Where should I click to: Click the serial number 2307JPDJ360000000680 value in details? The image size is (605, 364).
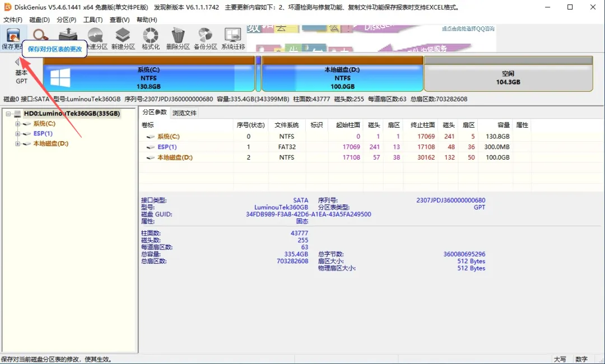tap(450, 200)
